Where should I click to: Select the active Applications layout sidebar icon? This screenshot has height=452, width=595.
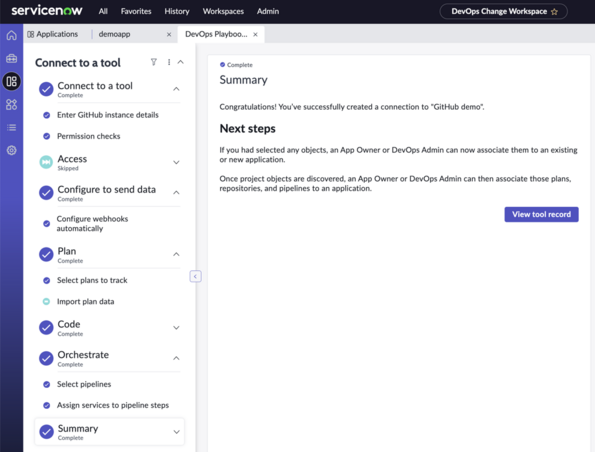pos(11,81)
